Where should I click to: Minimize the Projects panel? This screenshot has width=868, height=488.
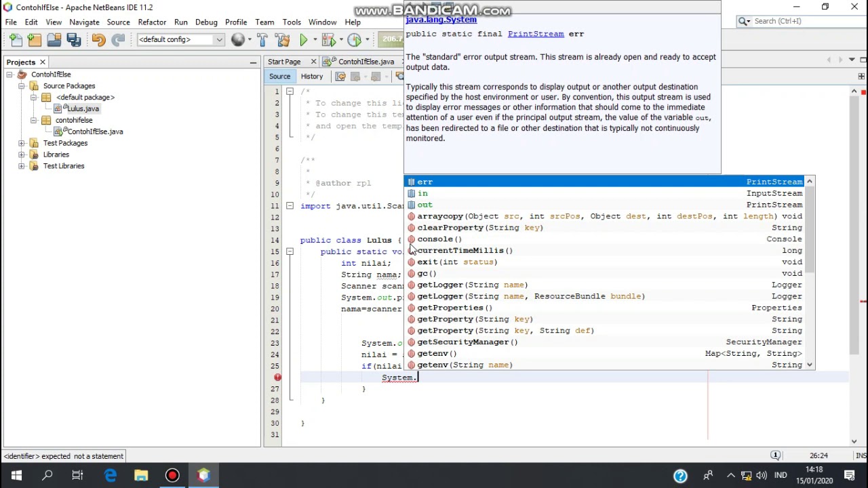click(x=253, y=62)
